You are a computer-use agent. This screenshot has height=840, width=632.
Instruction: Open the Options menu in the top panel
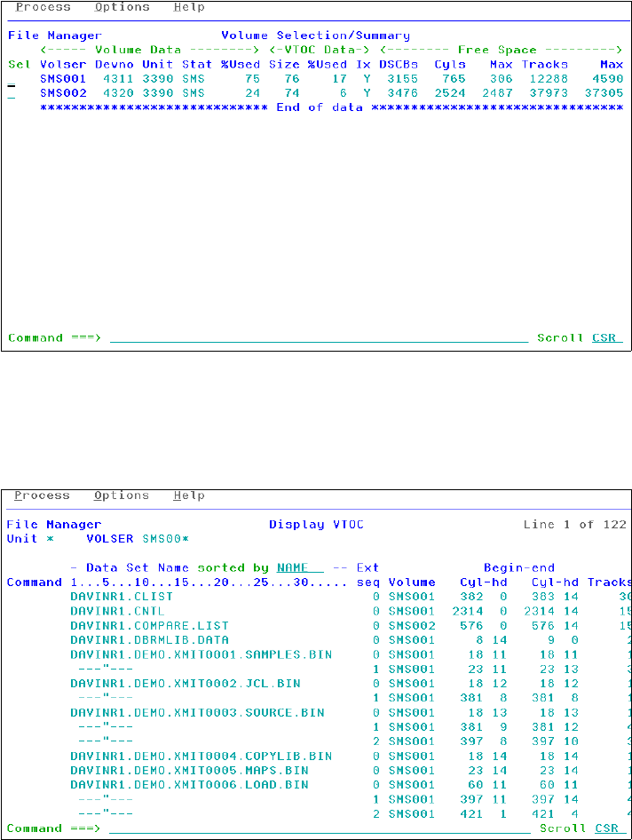tap(122, 7)
